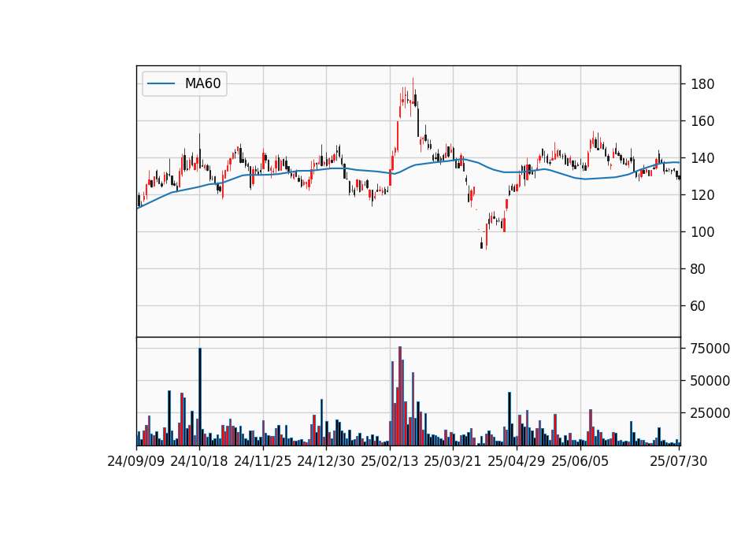The width and height of the screenshot is (756, 543).
Task: Click the MA60 legend label
Action: (x=202, y=84)
